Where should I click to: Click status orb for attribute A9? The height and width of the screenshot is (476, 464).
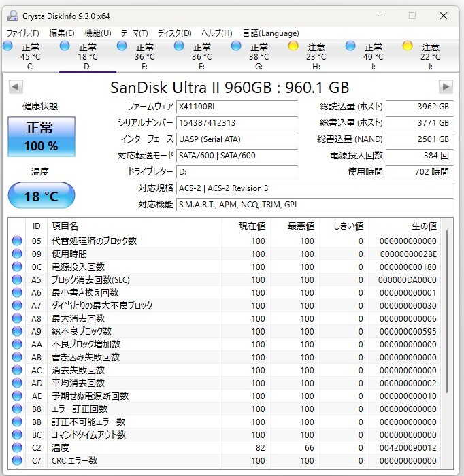tap(17, 331)
